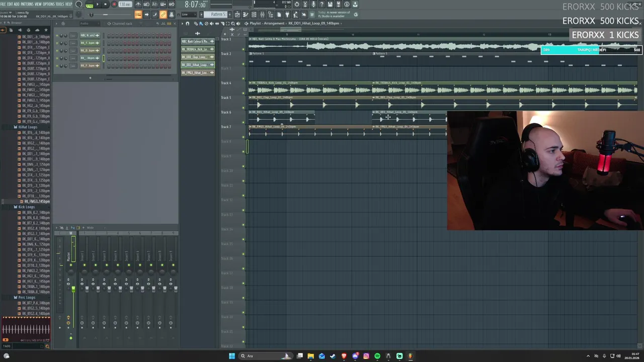Toggle mute LED of fifth Channel rack channel

[57, 65]
